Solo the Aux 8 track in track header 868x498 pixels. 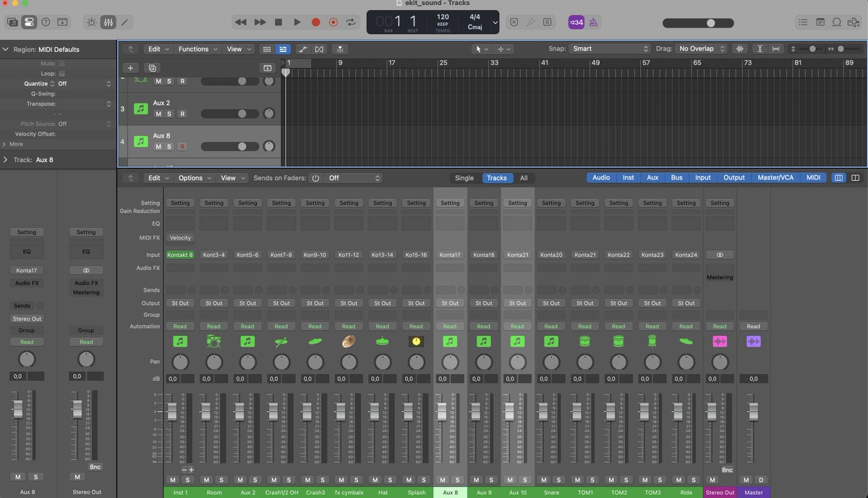[169, 146]
